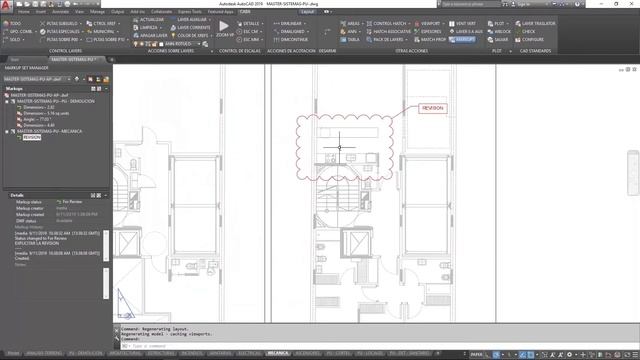Click republish markups icon in Markup Set Manager
The height and width of the screenshot is (360, 640).
pos(77,79)
